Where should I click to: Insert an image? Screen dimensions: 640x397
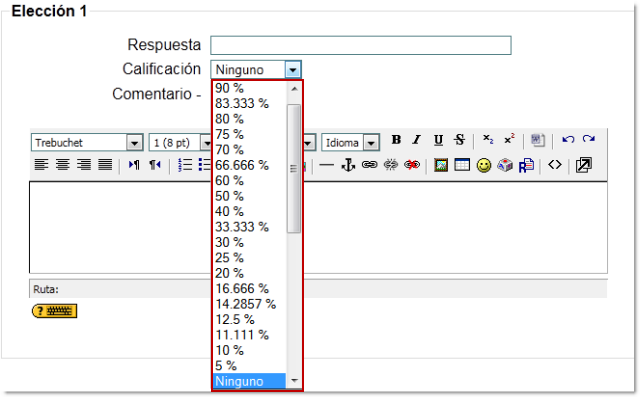(440, 165)
